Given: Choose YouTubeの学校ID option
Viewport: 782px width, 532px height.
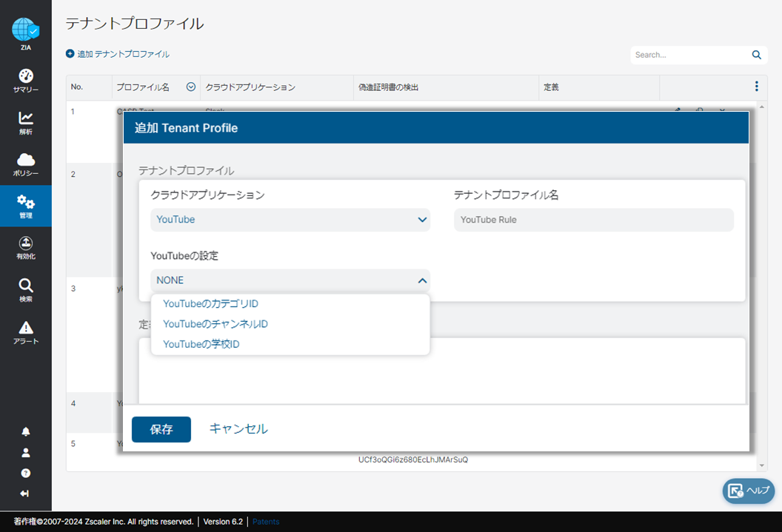Looking at the screenshot, I should tap(201, 344).
